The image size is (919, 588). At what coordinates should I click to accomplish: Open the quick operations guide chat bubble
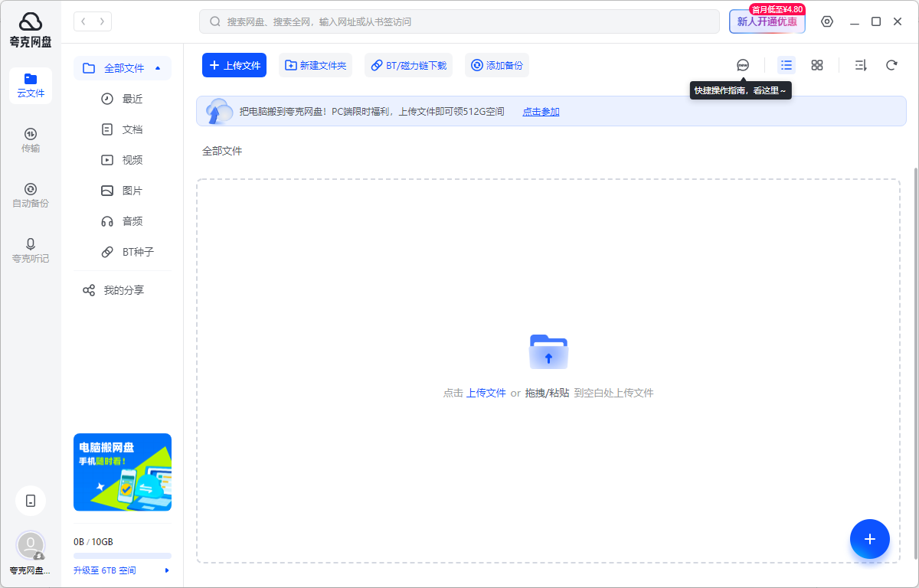pos(742,65)
